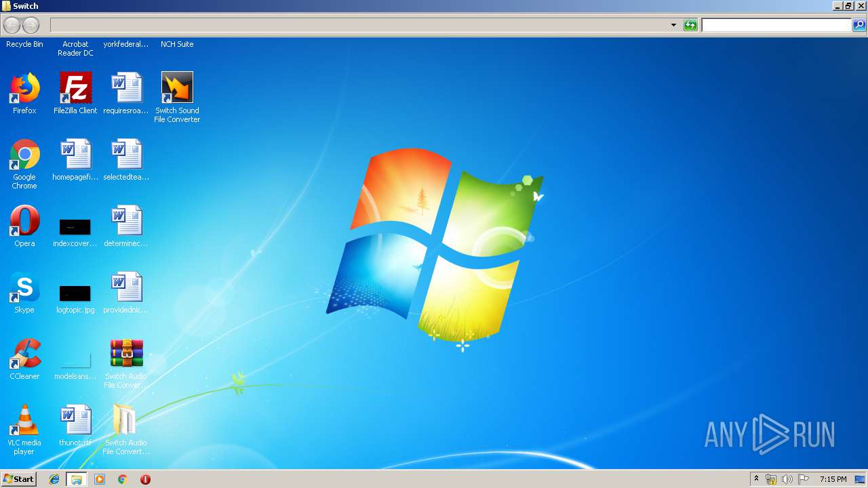Click the NCH Suite label
Viewport: 868px width, 488px height.
[x=177, y=44]
